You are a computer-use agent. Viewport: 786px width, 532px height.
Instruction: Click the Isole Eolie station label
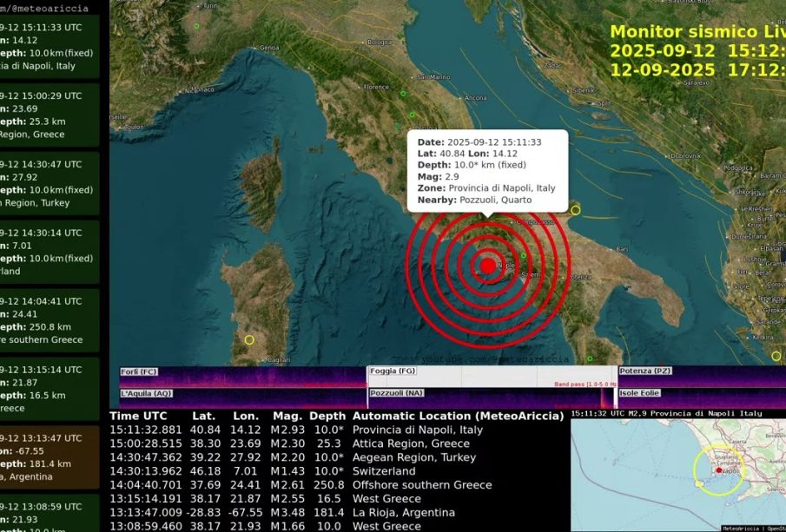tap(641, 393)
